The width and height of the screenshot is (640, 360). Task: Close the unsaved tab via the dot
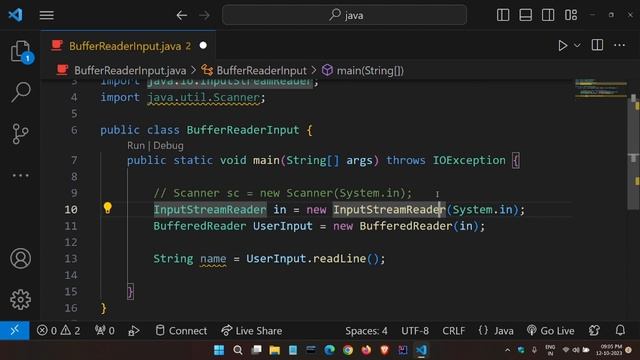(203, 45)
